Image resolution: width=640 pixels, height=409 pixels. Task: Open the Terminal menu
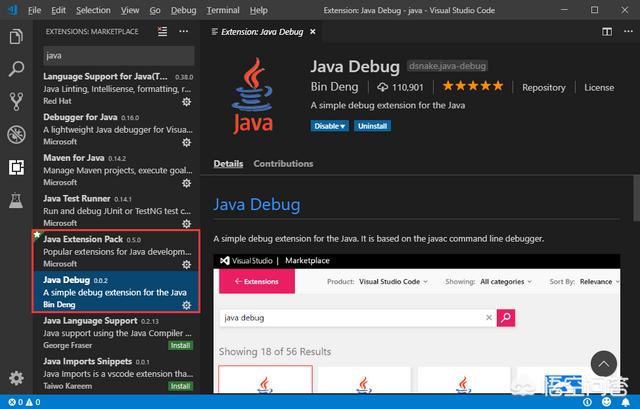coord(222,10)
